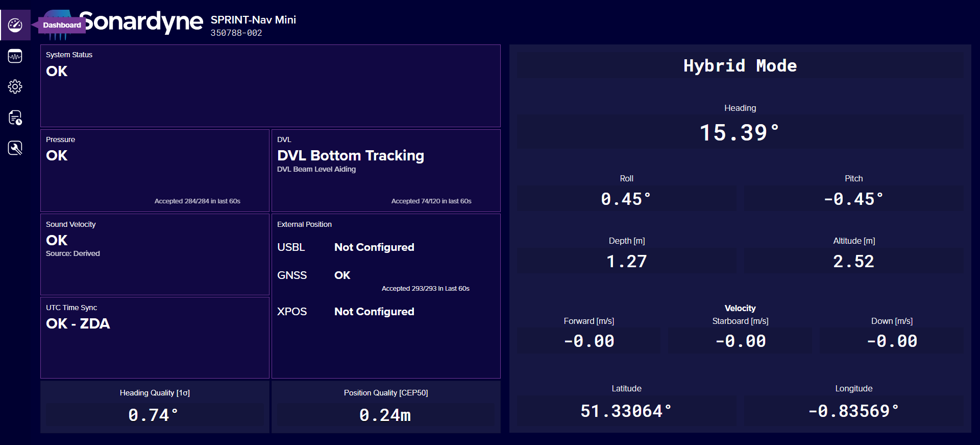980x445 pixels.
Task: Click the Pressure status tile
Action: click(x=155, y=171)
